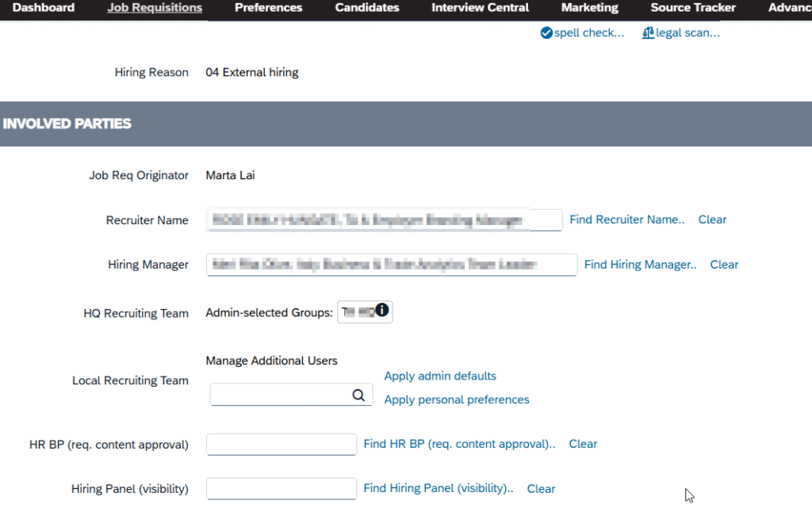Open the Preferences tab

point(268,8)
